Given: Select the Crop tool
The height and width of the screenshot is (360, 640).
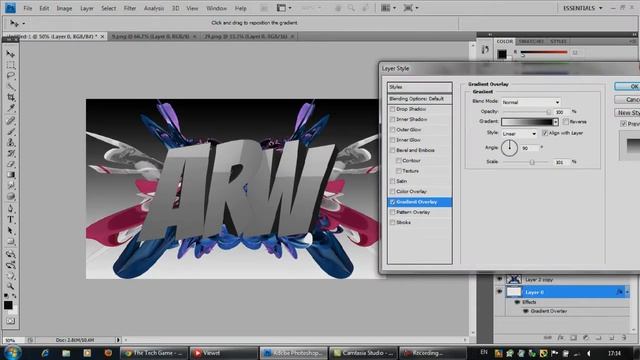Looking at the screenshot, I should (11, 97).
